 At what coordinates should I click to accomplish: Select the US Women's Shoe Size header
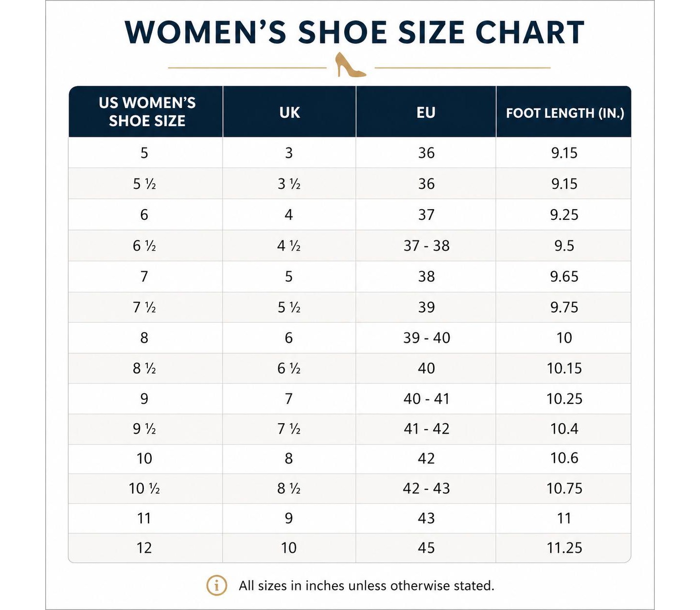(x=147, y=111)
